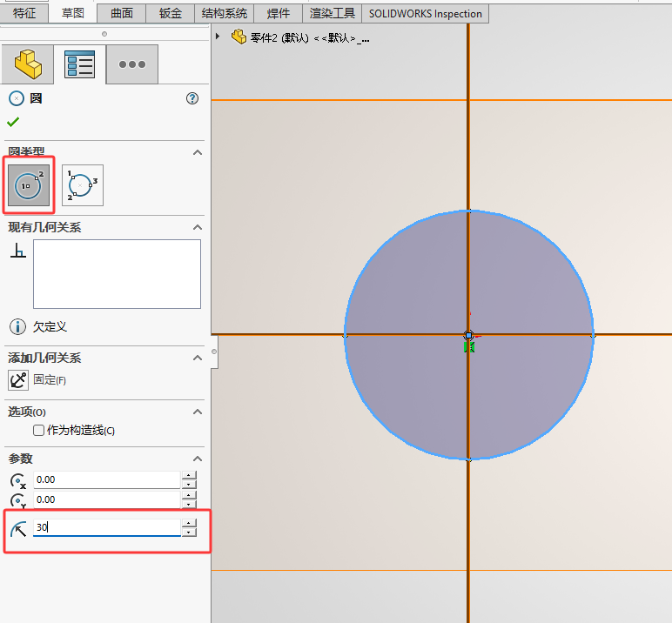Open the three-dots more panel tab
The width and height of the screenshot is (672, 623).
tap(132, 64)
